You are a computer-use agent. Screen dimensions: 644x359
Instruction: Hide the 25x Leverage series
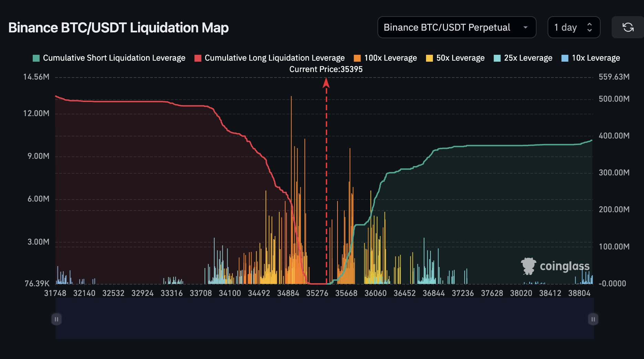(x=523, y=58)
